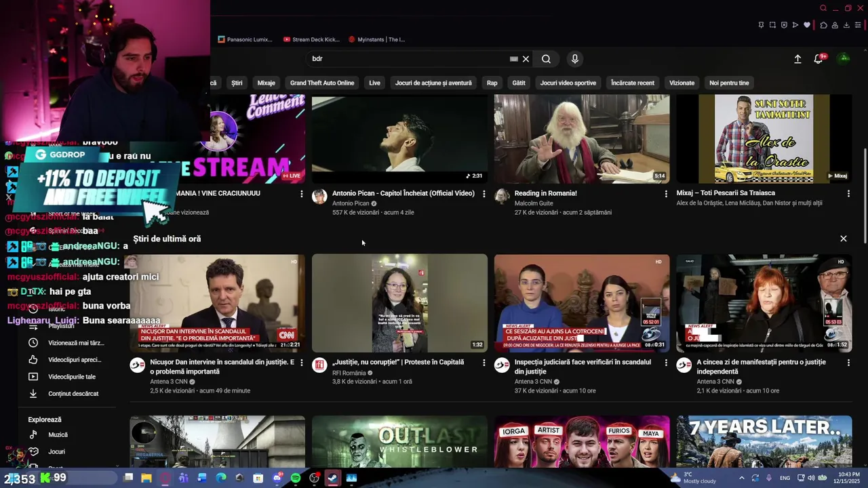Select the Live filter chip

pyautogui.click(x=374, y=83)
